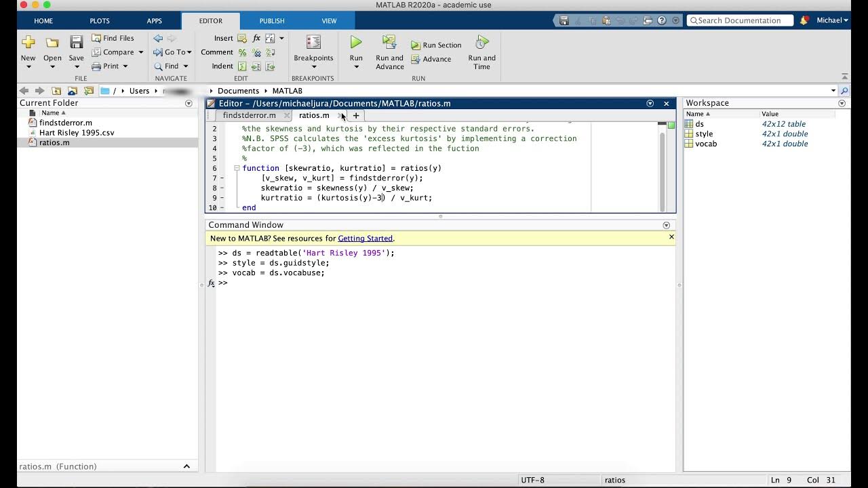
Task: Click the Print printer icon
Action: click(96, 66)
